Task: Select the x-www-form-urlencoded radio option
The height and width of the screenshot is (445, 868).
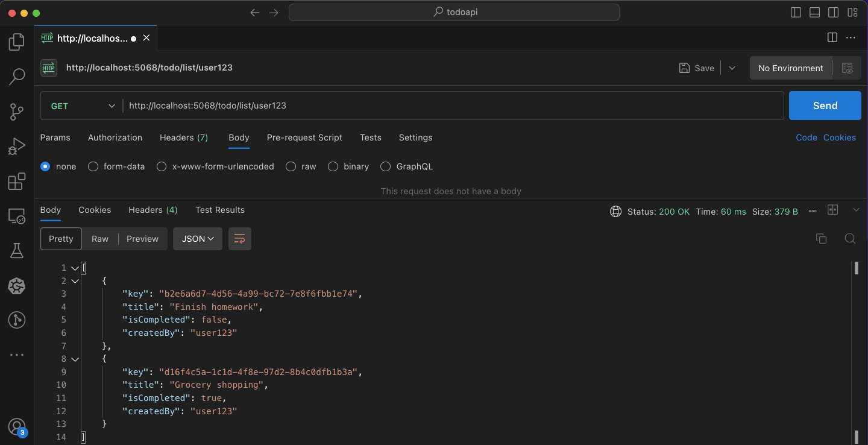Action: [x=162, y=166]
